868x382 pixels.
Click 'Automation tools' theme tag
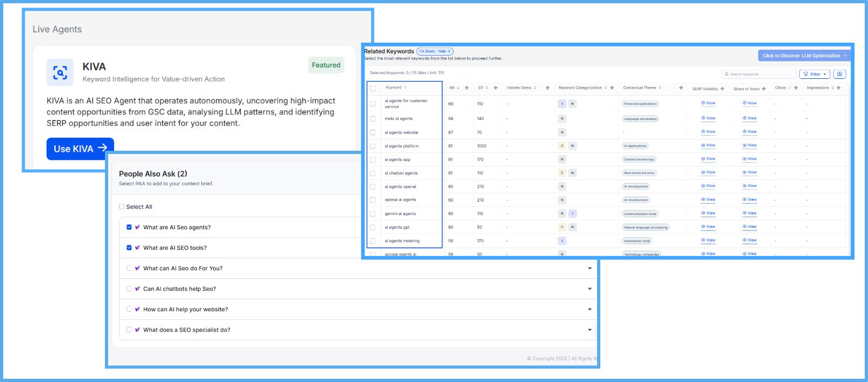pyautogui.click(x=637, y=241)
